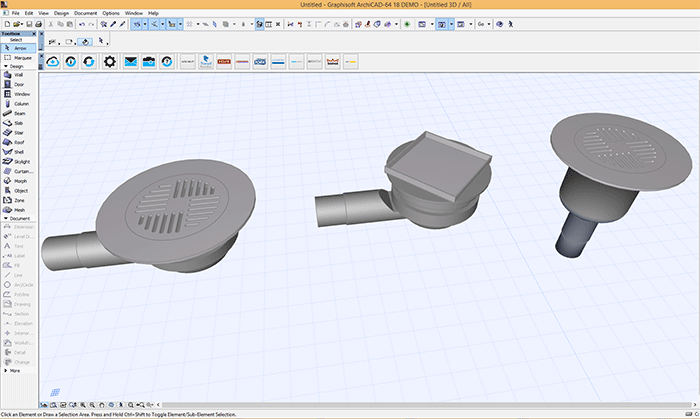This screenshot has width=700, height=419.
Task: Click the orbit icon in bottom navigation bar
Action: click(x=111, y=405)
